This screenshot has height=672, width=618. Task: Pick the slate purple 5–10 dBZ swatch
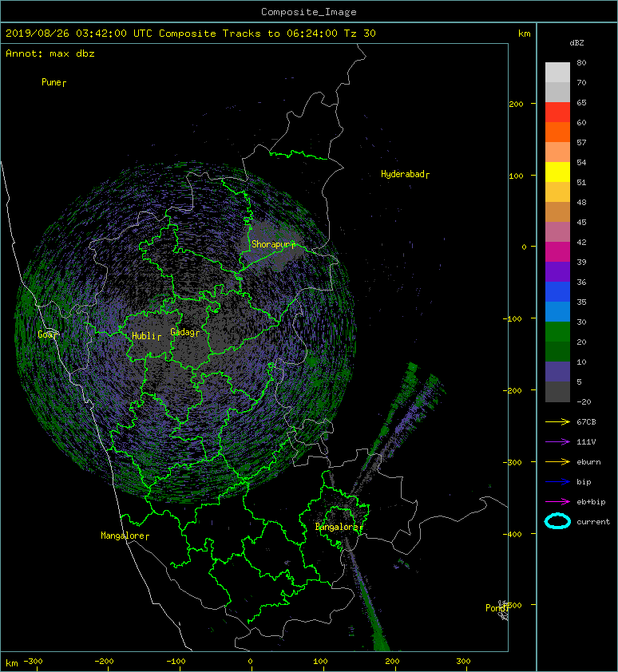coord(557,371)
